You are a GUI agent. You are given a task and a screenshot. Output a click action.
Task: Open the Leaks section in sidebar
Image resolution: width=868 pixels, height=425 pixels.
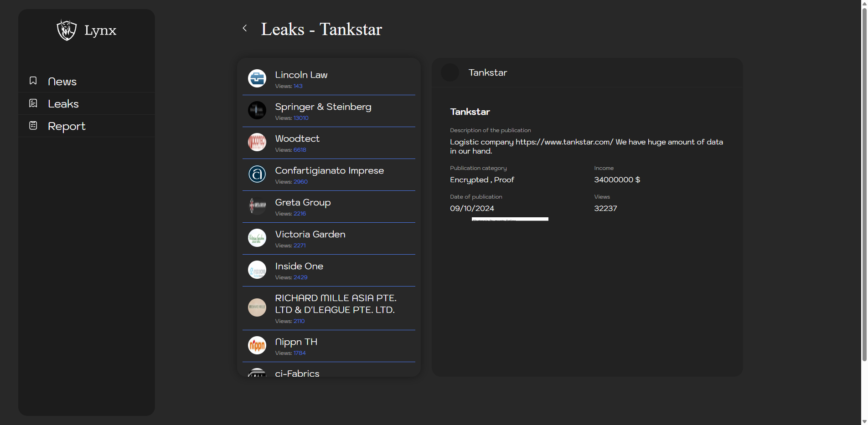click(63, 104)
